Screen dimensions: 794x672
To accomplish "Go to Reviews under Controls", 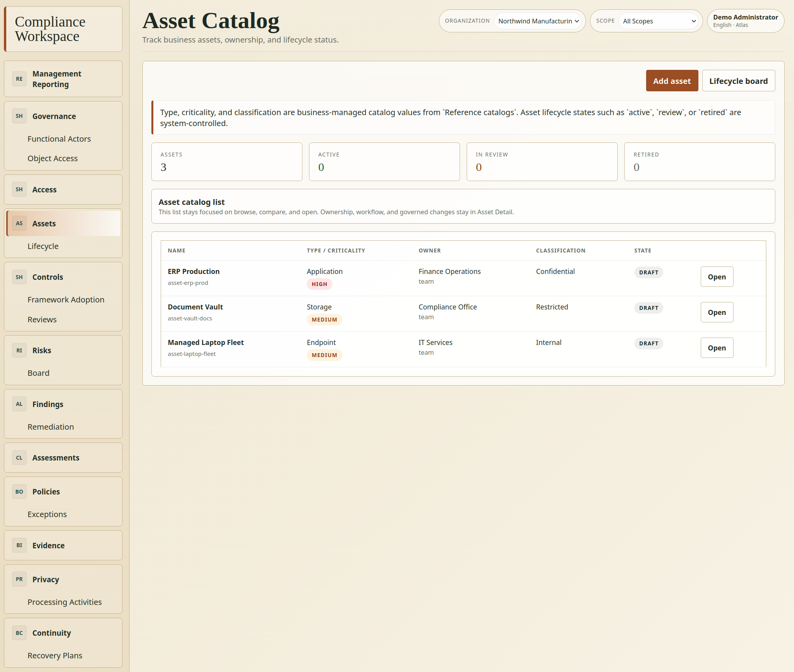I will pyautogui.click(x=42, y=320).
